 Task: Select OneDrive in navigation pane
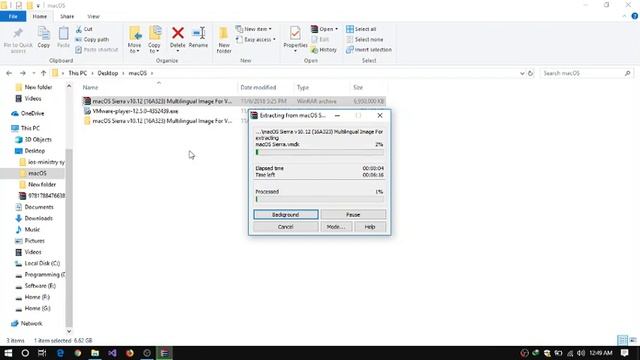click(32, 113)
